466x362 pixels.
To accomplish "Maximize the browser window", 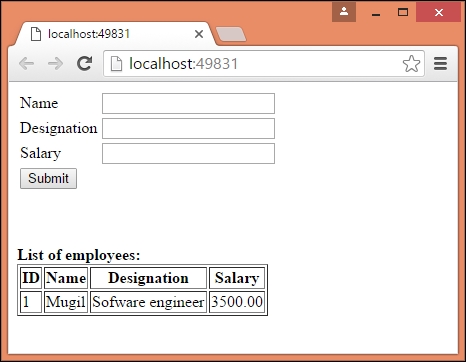I will [403, 12].
